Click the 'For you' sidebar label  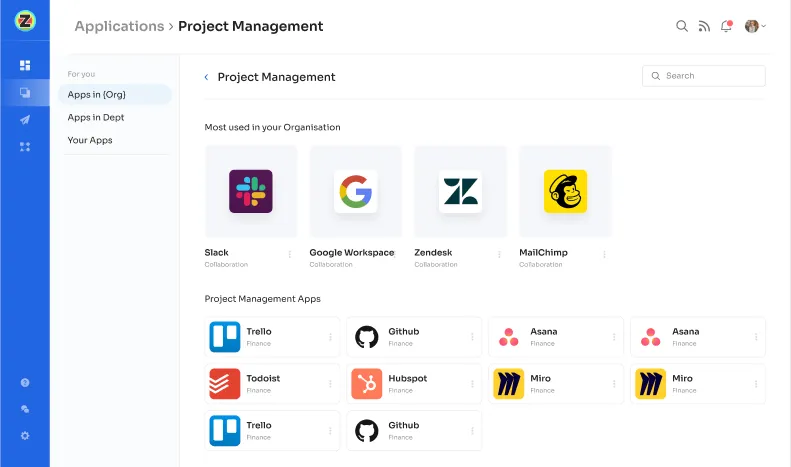tap(81, 74)
